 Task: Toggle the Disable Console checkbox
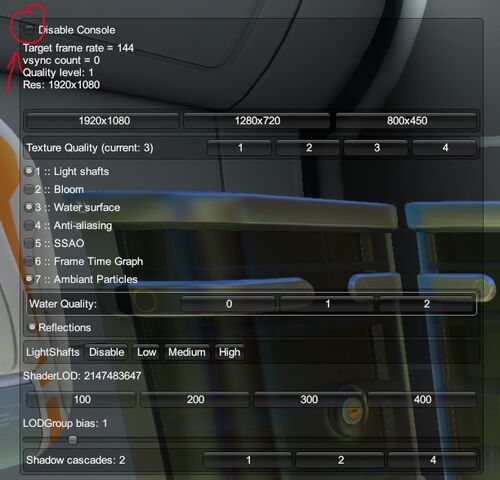tap(29, 30)
